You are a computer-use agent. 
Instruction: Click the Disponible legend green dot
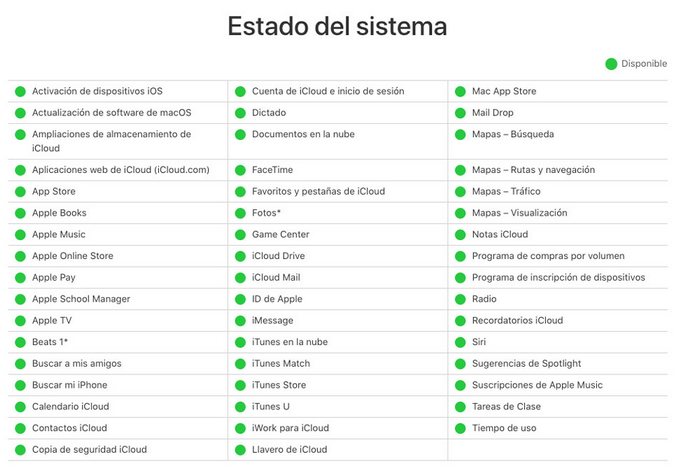611,64
